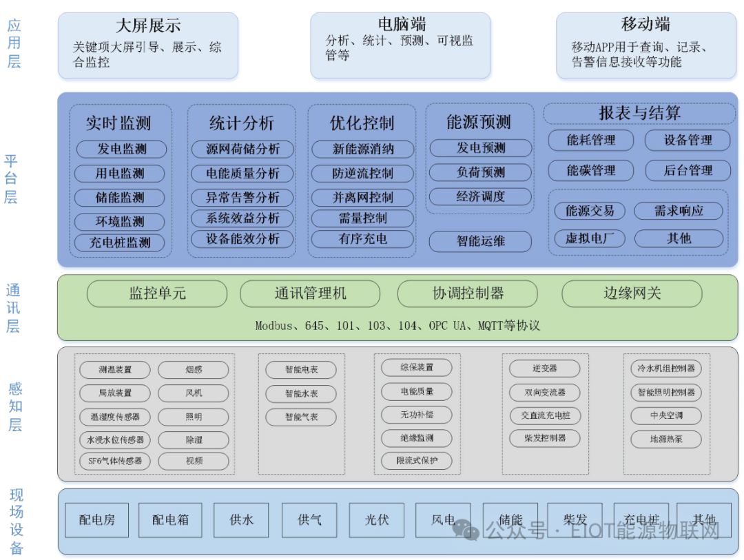Click the 并离网控制 pill

coord(362,198)
